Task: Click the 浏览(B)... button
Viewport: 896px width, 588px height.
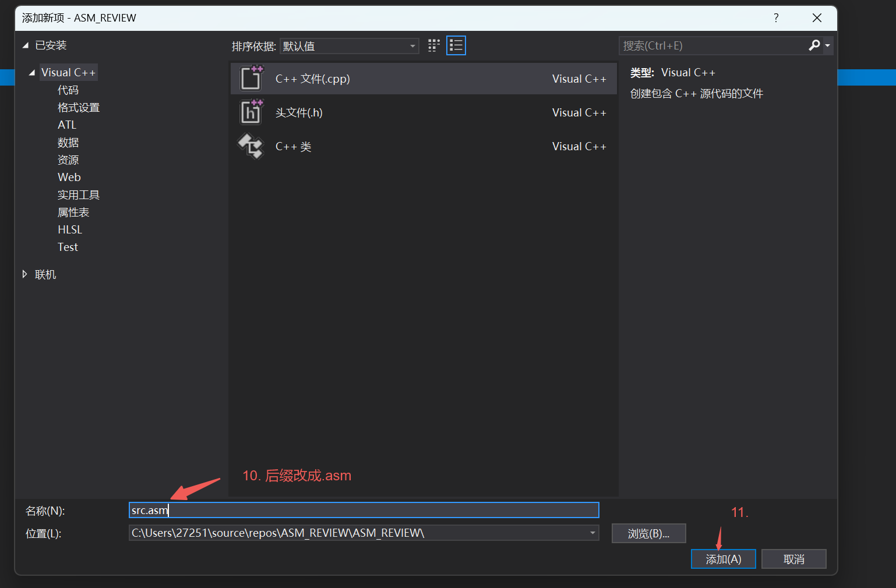Action: point(649,533)
